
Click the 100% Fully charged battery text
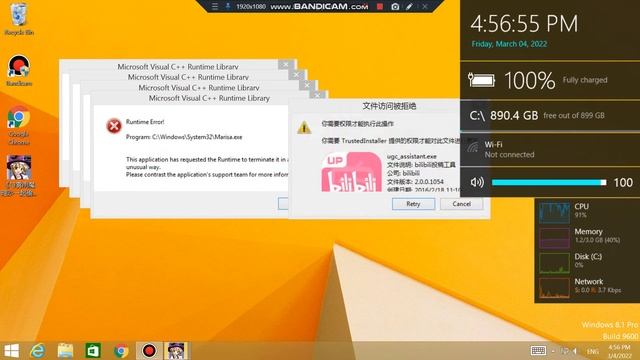click(556, 80)
